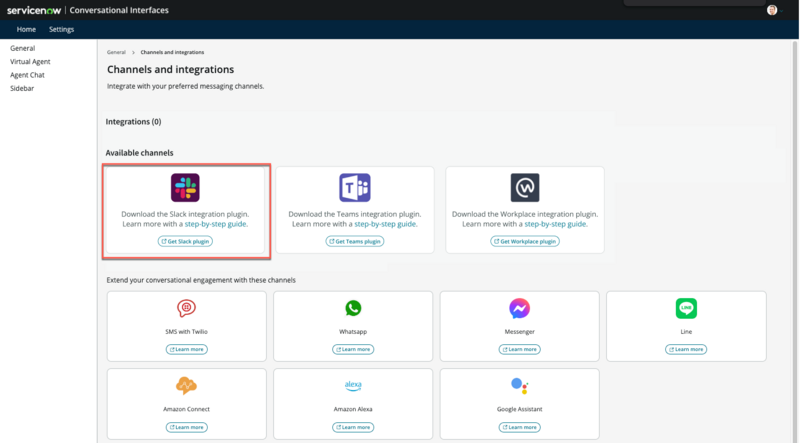Open the Home menu

click(26, 30)
